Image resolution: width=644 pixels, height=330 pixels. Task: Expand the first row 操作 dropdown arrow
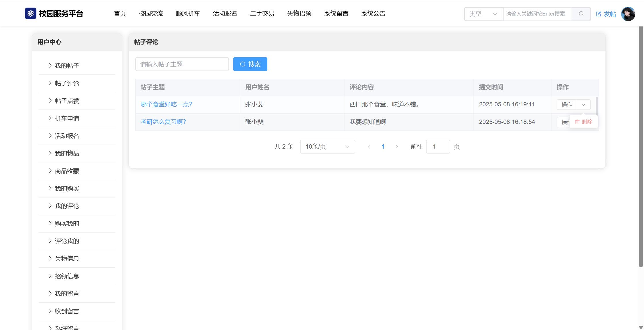(583, 105)
